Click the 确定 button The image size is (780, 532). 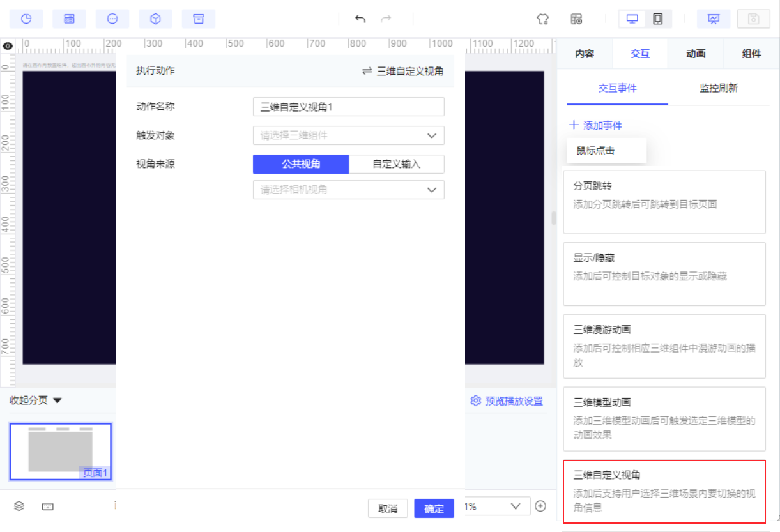pos(434,508)
